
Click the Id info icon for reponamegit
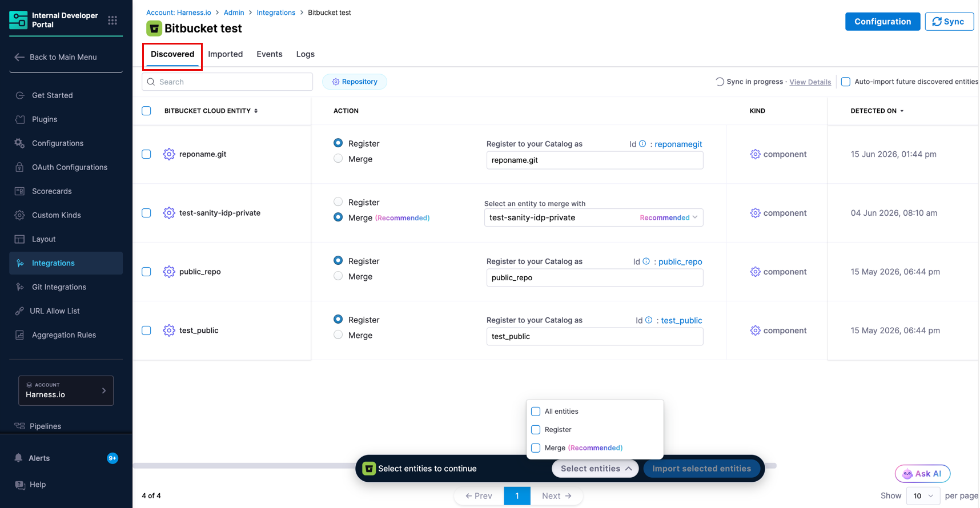click(642, 144)
